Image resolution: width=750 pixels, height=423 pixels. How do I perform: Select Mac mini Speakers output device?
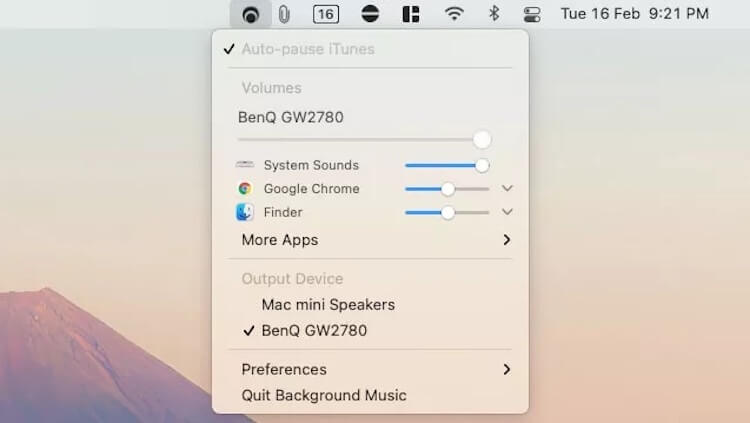tap(370, 305)
